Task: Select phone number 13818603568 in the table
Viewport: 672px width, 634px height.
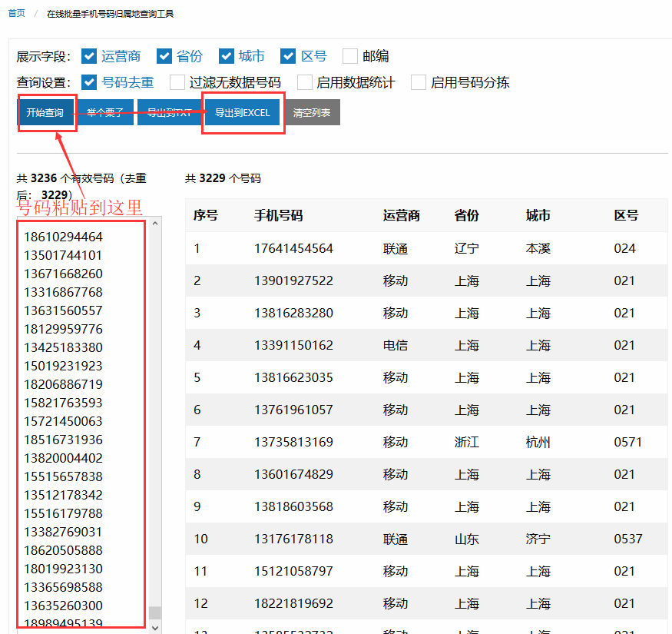Action: pyautogui.click(x=293, y=506)
